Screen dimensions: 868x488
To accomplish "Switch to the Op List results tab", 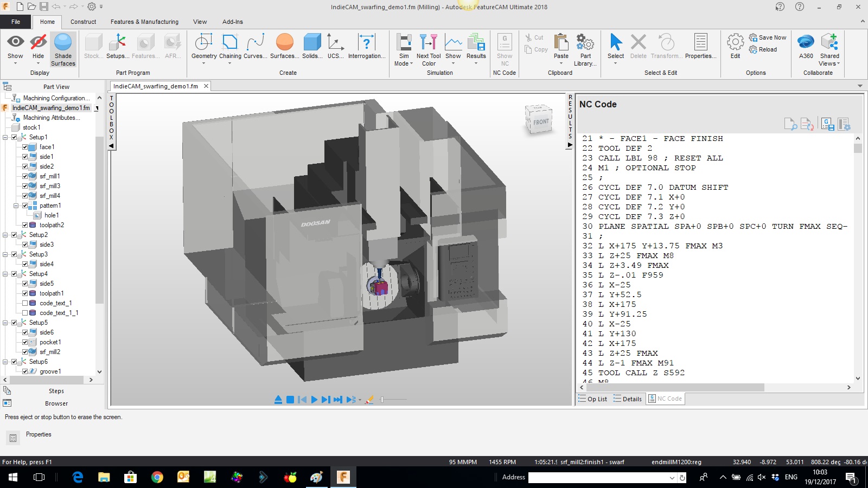I will [x=593, y=399].
